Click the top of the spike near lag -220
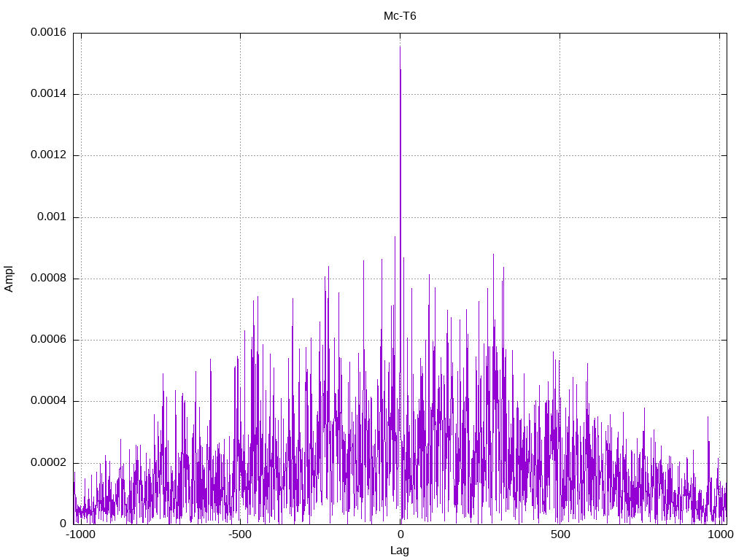 pyautogui.click(x=328, y=267)
